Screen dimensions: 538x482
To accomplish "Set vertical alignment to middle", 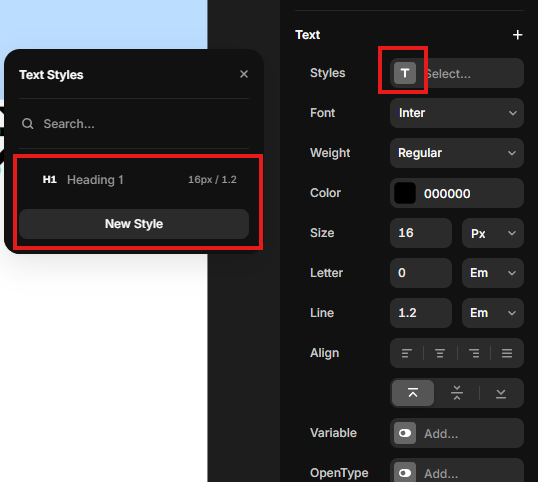I will (457, 393).
